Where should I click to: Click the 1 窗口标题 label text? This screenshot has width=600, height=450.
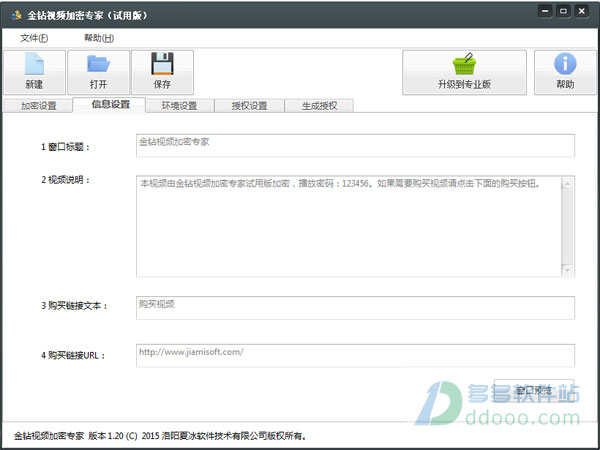pyautogui.click(x=65, y=147)
